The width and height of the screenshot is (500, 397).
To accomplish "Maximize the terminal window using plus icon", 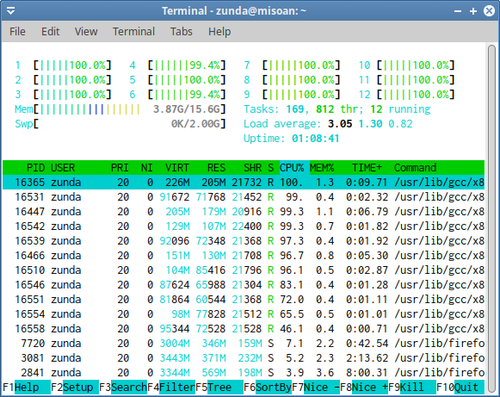I will (473, 11).
